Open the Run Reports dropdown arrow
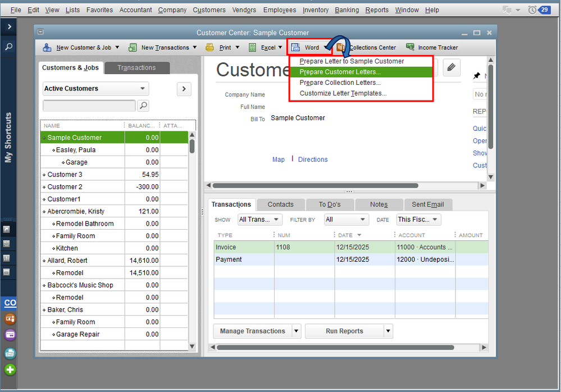 click(388, 331)
